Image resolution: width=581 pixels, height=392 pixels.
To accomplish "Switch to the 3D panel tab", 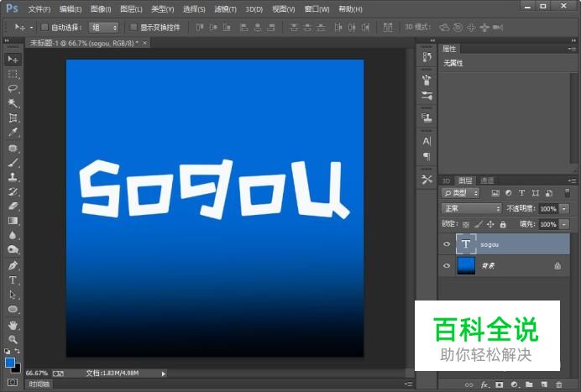I will coord(446,180).
